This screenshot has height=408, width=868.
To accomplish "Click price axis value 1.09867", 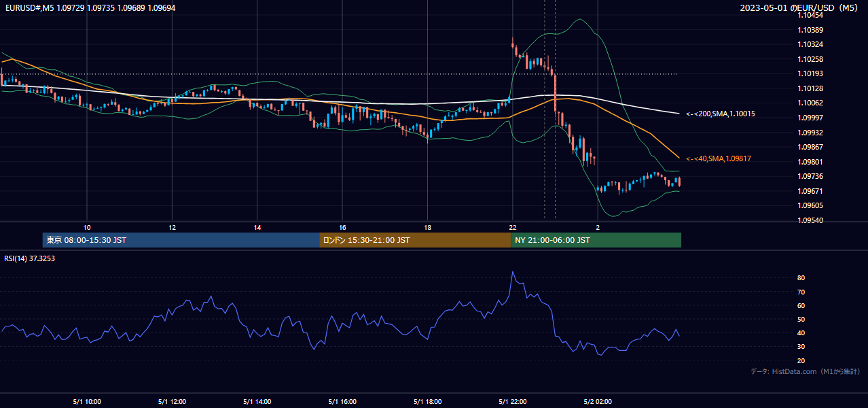I will [810, 147].
